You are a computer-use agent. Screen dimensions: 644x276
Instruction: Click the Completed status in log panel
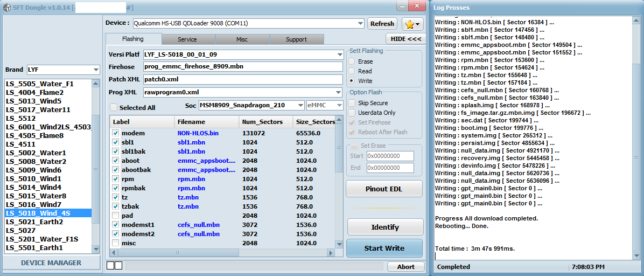click(453, 267)
